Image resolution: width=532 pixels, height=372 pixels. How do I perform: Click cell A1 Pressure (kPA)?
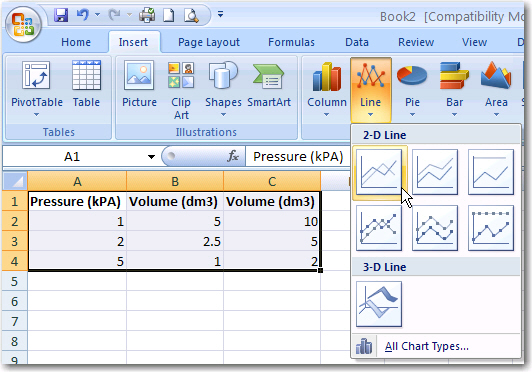(77, 201)
